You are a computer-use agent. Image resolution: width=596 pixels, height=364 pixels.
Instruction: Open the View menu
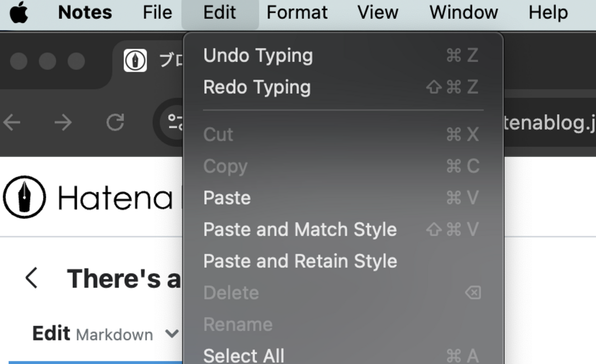pyautogui.click(x=378, y=12)
